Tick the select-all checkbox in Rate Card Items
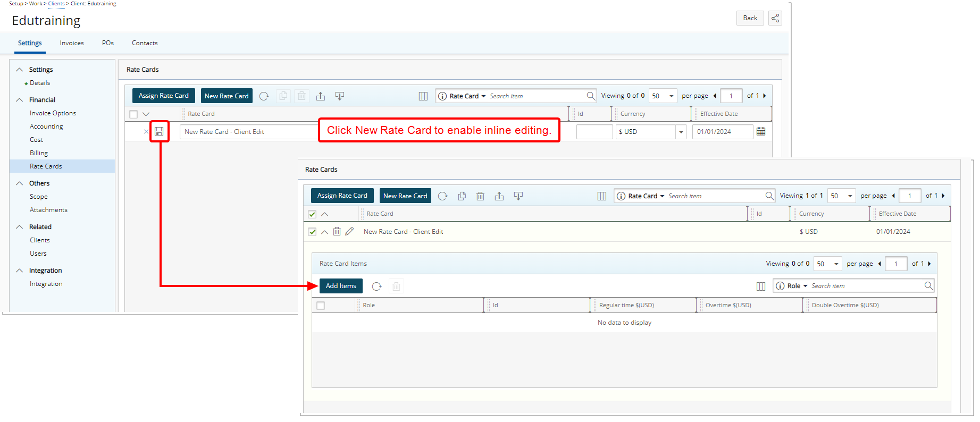This screenshot has height=422, width=980. point(321,306)
